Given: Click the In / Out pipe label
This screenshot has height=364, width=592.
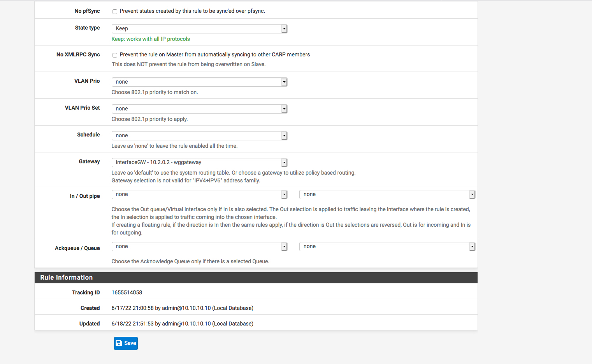Looking at the screenshot, I should 85,196.
